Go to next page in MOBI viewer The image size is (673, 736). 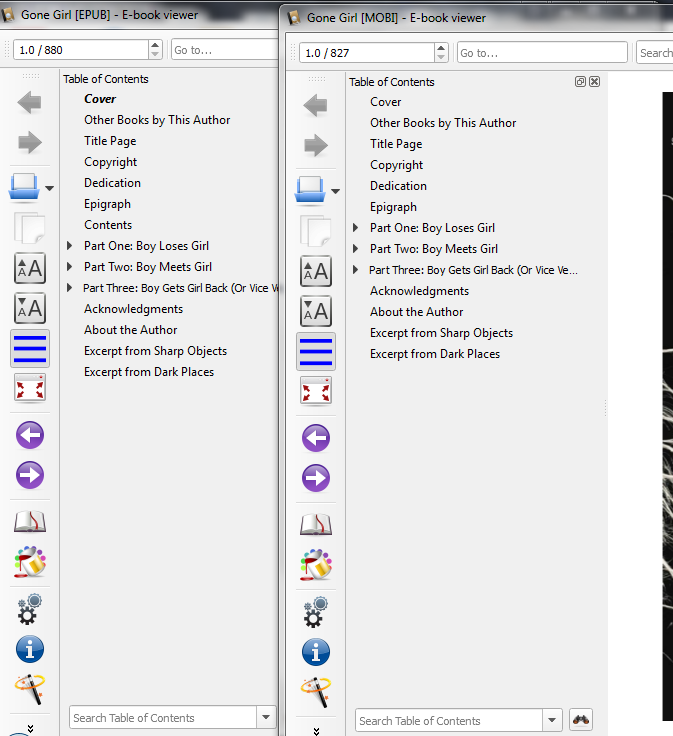coord(316,478)
